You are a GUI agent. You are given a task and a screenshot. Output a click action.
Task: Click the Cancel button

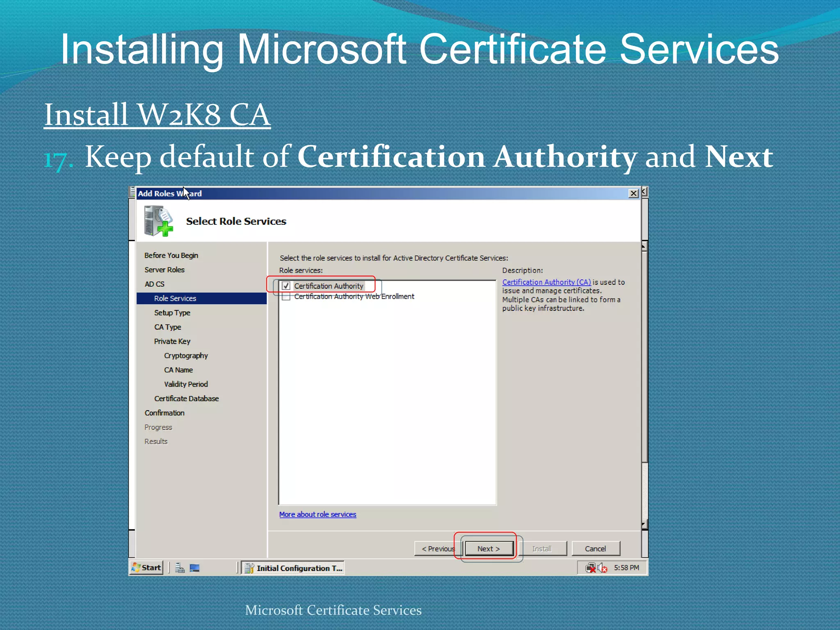tap(596, 549)
